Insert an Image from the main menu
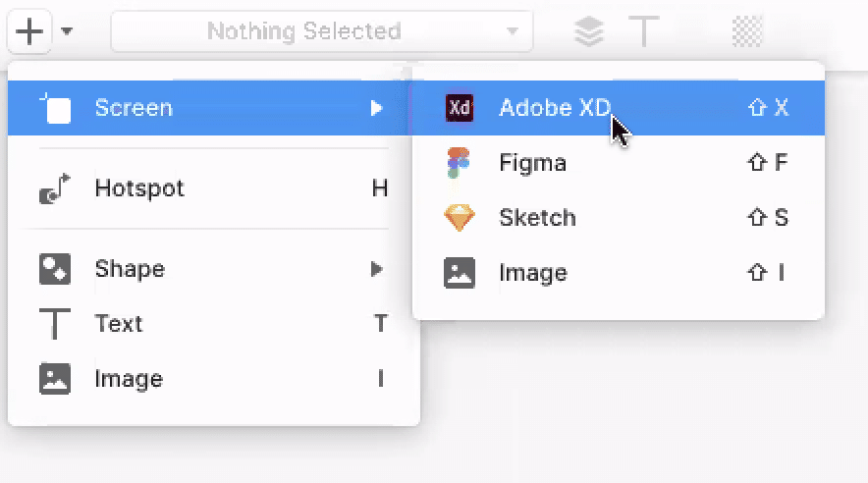The height and width of the screenshot is (483, 868). 129,379
